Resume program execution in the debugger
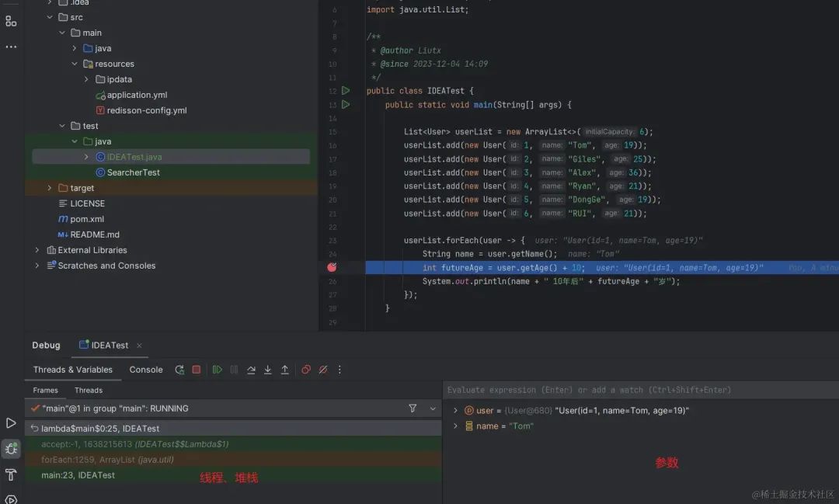The width and height of the screenshot is (839, 504). [217, 370]
